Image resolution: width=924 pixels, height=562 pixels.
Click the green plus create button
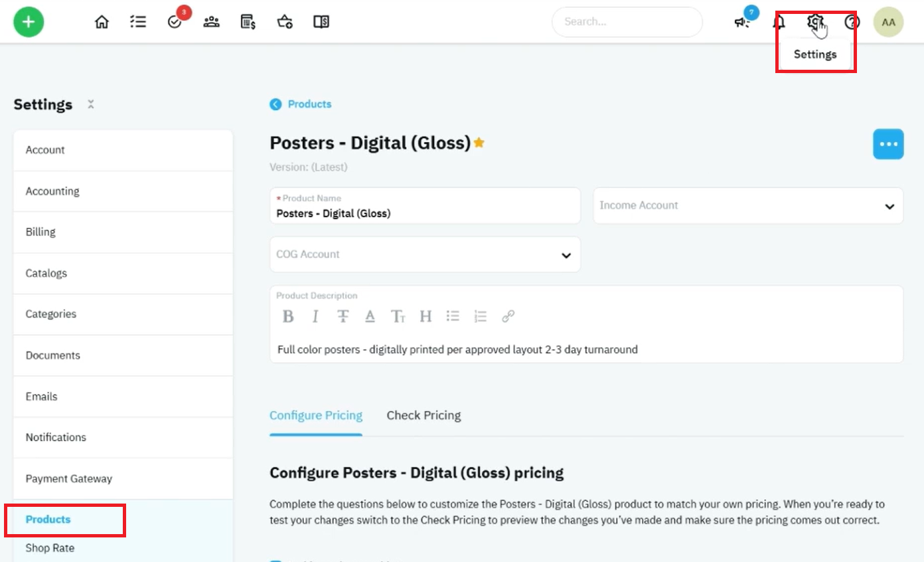pyautogui.click(x=29, y=22)
